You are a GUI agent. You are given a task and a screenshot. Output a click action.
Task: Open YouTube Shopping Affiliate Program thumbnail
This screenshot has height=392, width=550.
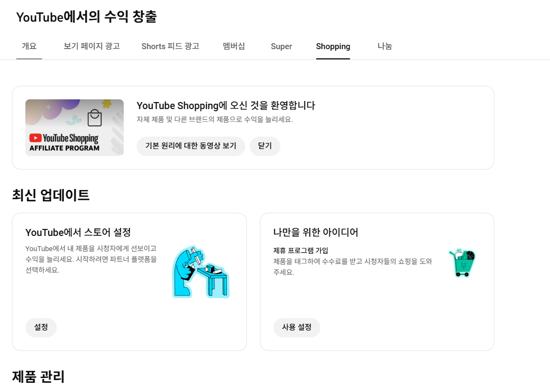75,127
